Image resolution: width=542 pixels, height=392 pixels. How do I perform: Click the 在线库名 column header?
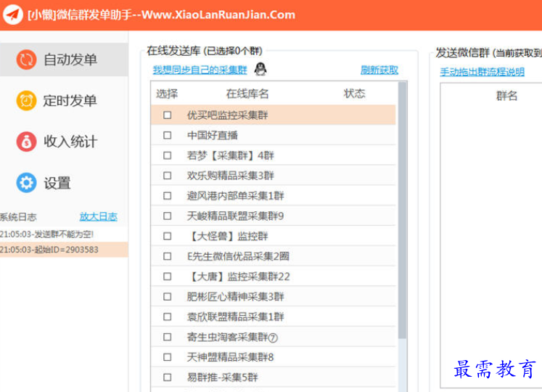pos(247,94)
